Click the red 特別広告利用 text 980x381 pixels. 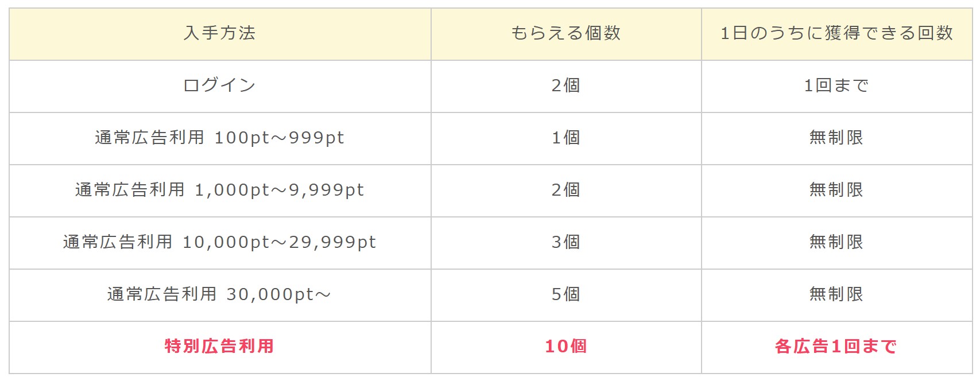click(x=219, y=347)
